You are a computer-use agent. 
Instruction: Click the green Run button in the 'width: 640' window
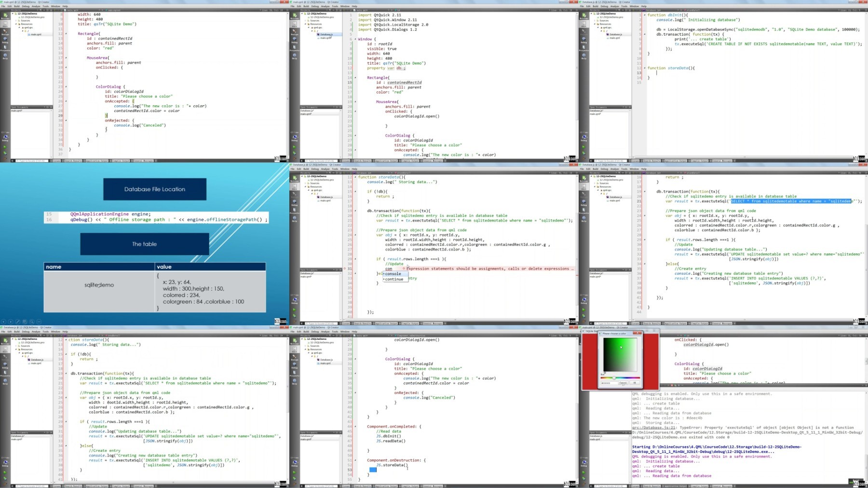click(5, 147)
